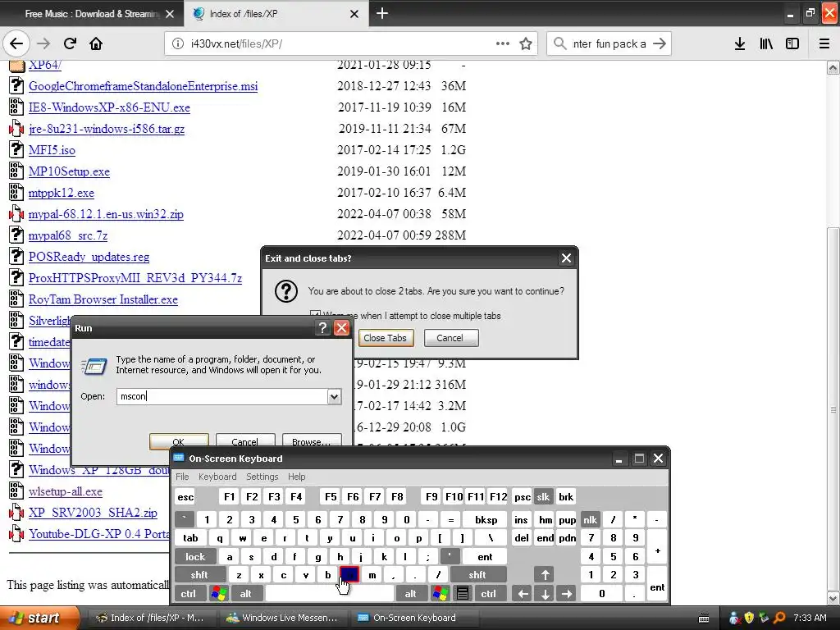Expand the Run dialog Open dropdown
The height and width of the screenshot is (630, 840).
point(335,396)
